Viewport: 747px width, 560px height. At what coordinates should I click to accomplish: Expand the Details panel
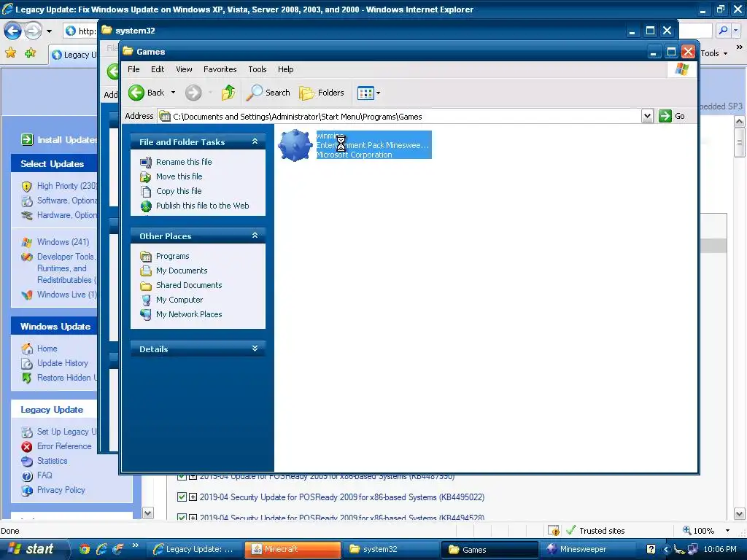[x=255, y=349]
